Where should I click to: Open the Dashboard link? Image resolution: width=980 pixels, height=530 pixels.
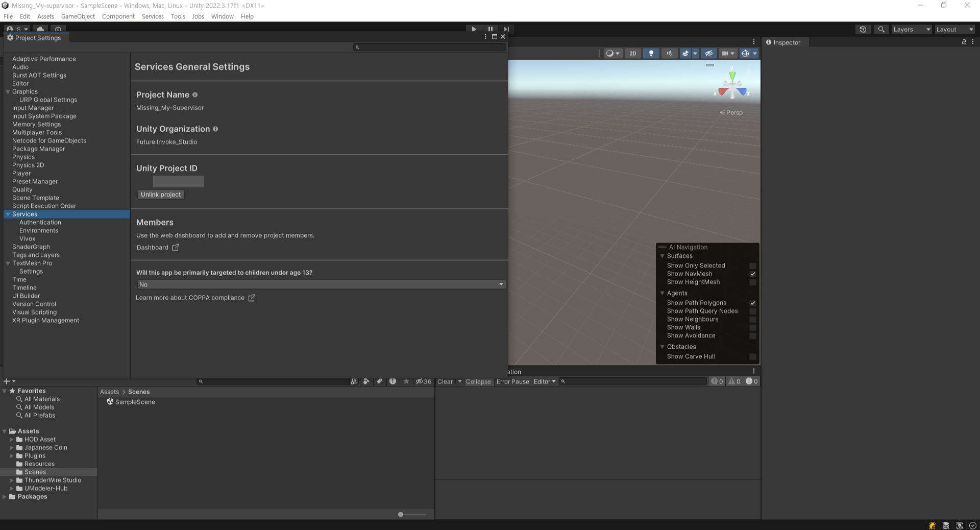158,248
